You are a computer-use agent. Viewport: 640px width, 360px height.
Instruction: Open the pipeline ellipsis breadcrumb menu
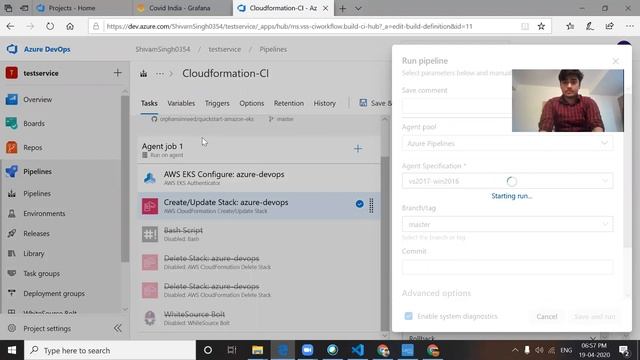pos(160,74)
